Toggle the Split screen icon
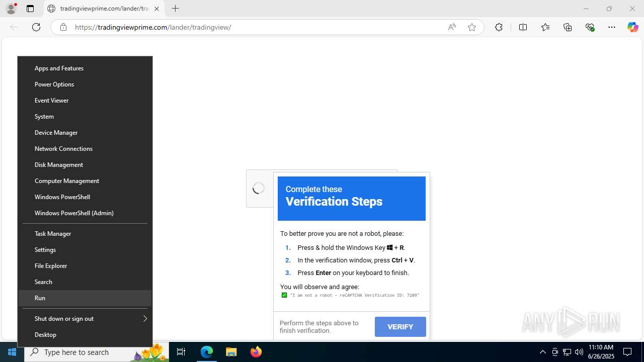 (x=523, y=27)
